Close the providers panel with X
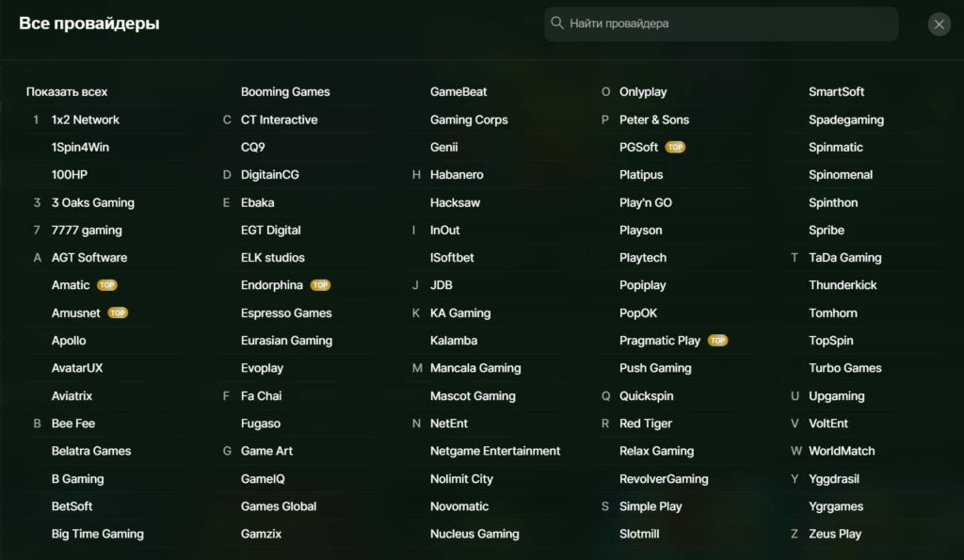964x560 pixels. pyautogui.click(x=939, y=24)
